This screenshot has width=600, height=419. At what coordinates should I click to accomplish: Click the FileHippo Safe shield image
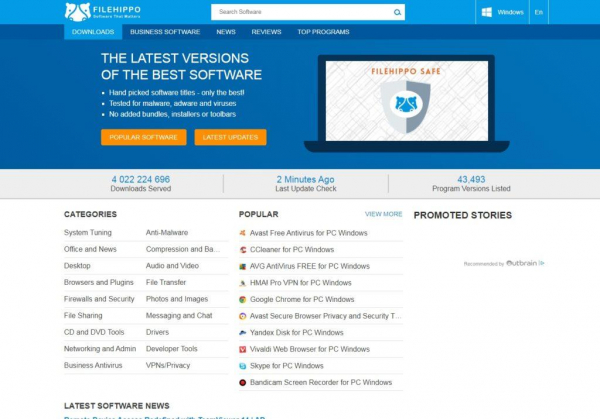(405, 106)
